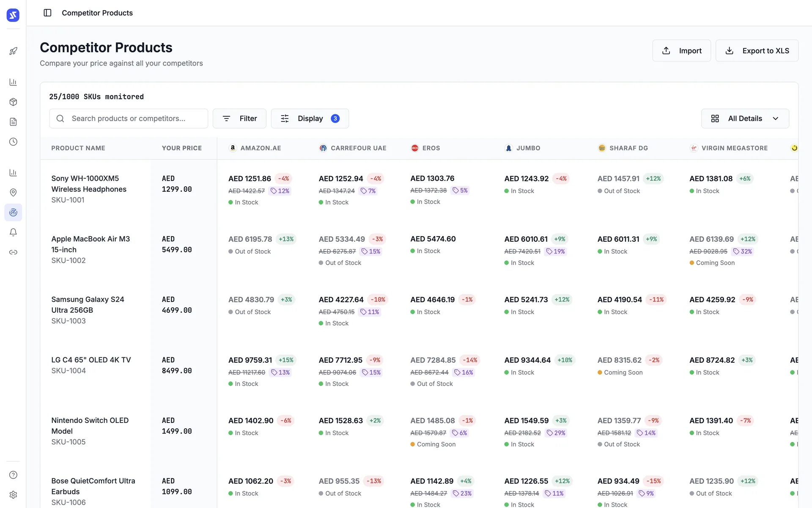
Task: Open the help question mark icon
Action: click(x=13, y=475)
